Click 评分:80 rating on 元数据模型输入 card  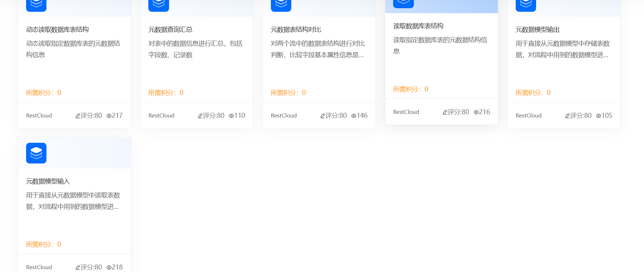pos(91,267)
